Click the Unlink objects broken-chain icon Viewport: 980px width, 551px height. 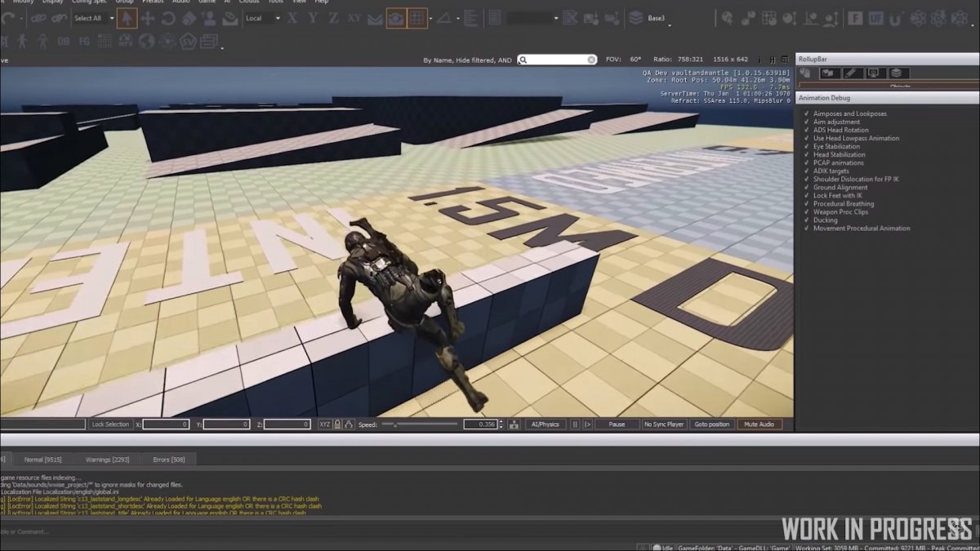pyautogui.click(x=59, y=18)
